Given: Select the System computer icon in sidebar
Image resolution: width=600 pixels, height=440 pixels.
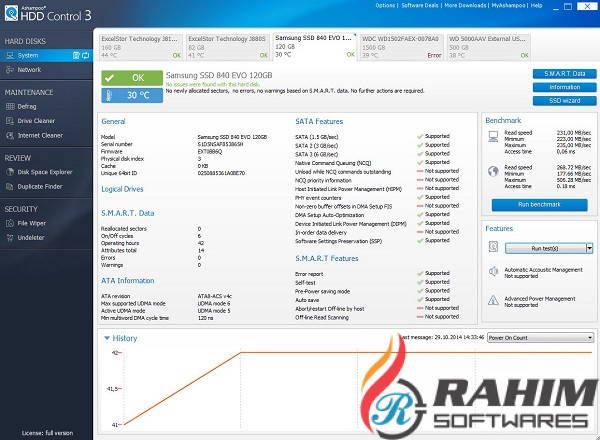Looking at the screenshot, I should click(10, 55).
